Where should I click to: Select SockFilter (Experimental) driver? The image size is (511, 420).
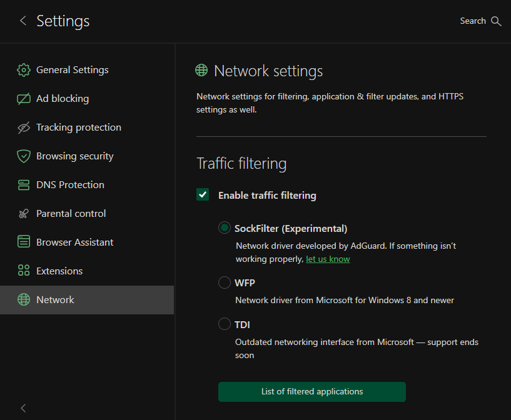pos(224,227)
